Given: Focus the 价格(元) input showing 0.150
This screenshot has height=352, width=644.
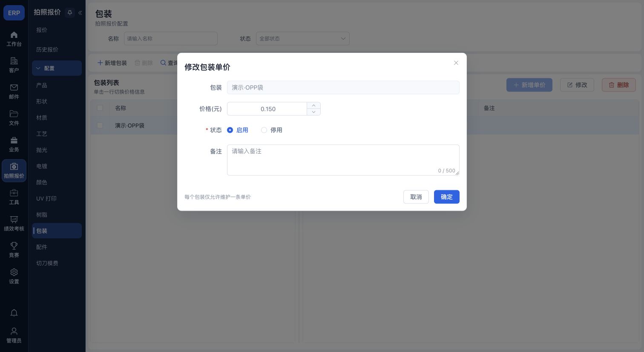Looking at the screenshot, I should [267, 109].
